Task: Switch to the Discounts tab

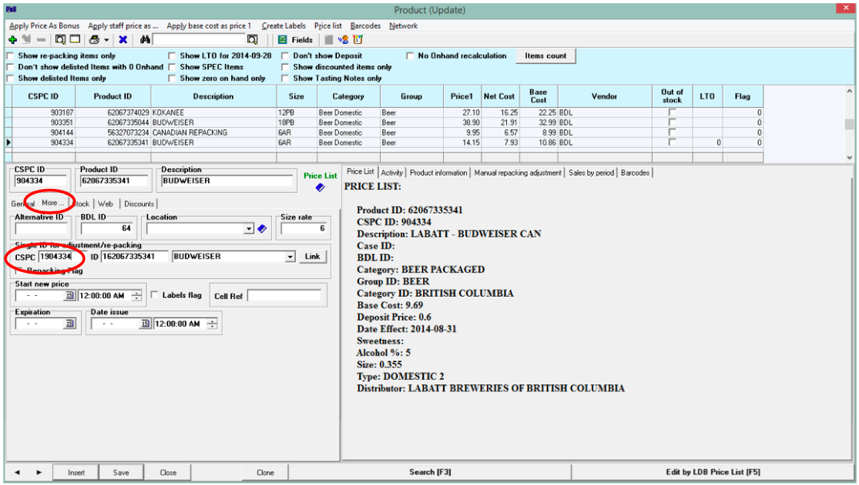Action: click(139, 204)
